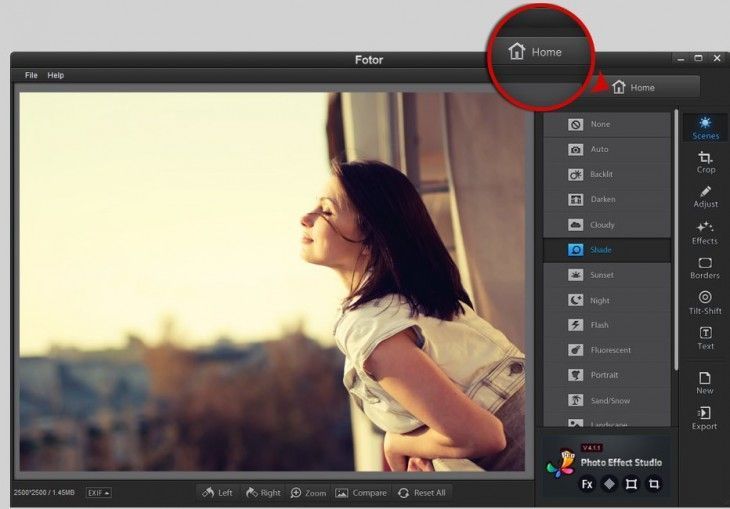
Task: Click the Zoom button
Action: (x=308, y=493)
